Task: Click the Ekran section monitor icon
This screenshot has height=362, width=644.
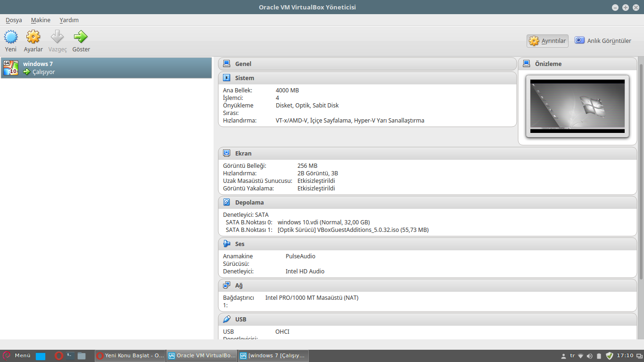Action: point(227,153)
